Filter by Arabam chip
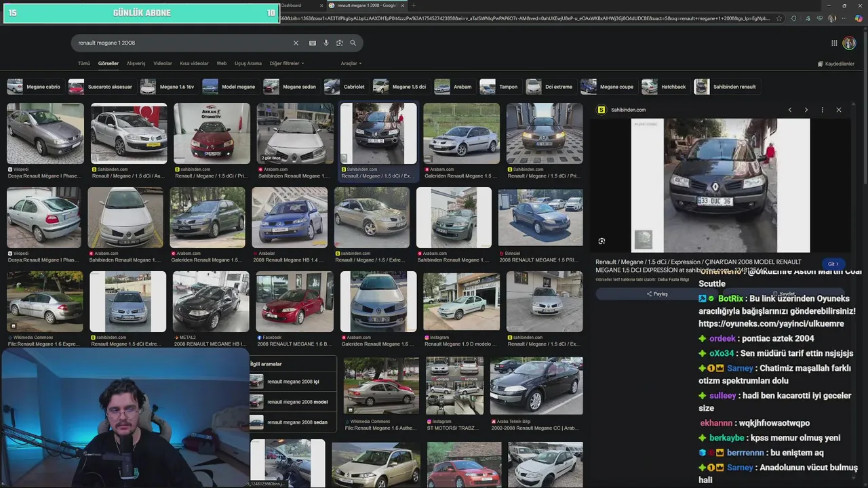 [454, 87]
